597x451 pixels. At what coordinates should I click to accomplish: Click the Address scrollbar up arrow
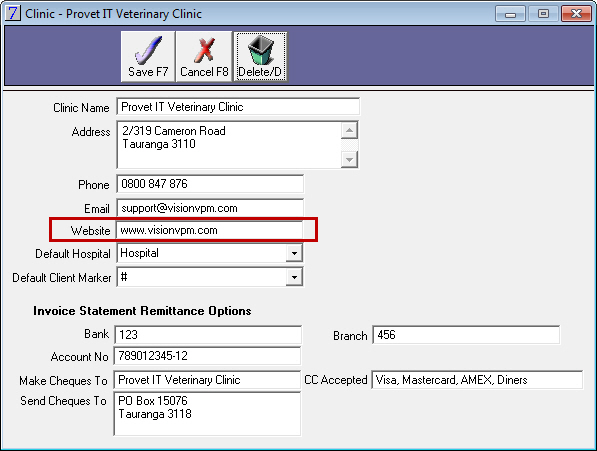pyautogui.click(x=349, y=131)
